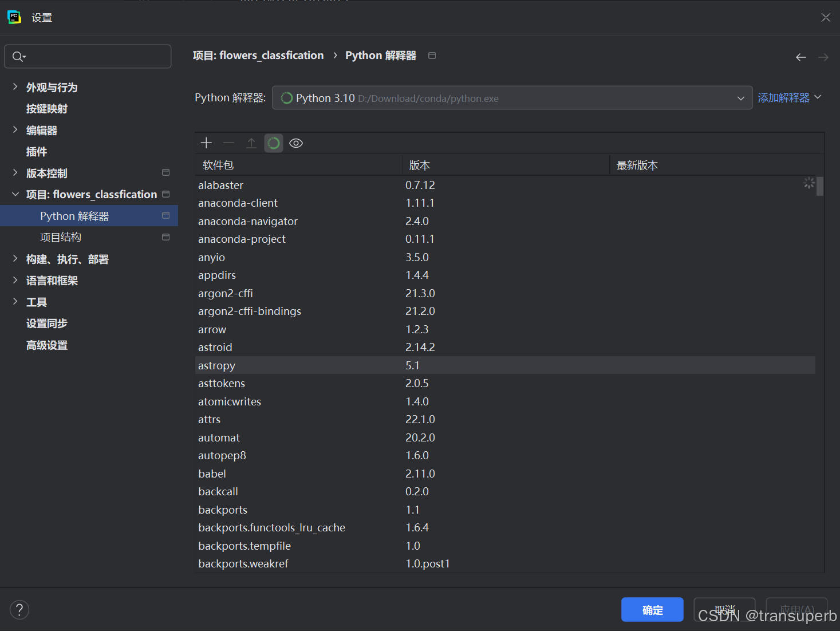
Task: Select the anaconda-client package row
Action: 505,203
